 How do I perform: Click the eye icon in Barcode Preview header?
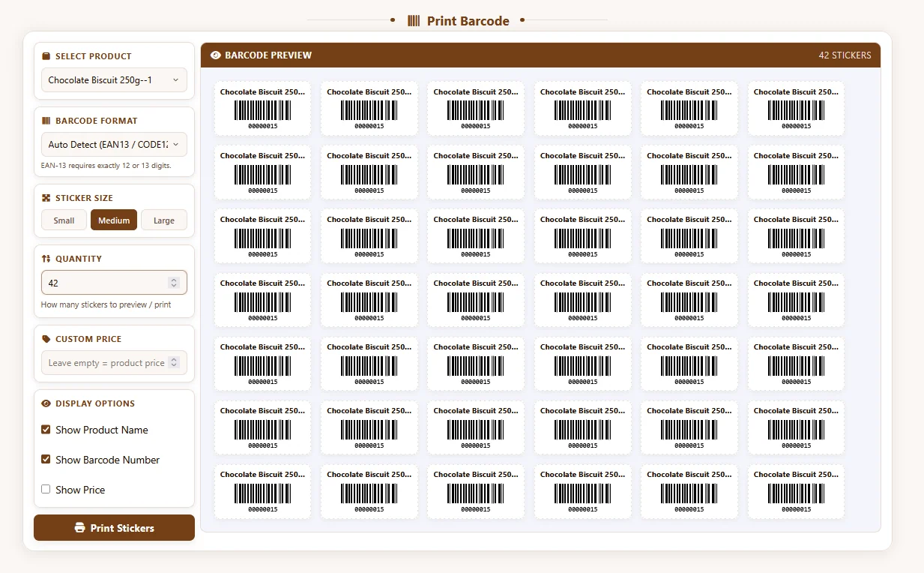coord(216,55)
